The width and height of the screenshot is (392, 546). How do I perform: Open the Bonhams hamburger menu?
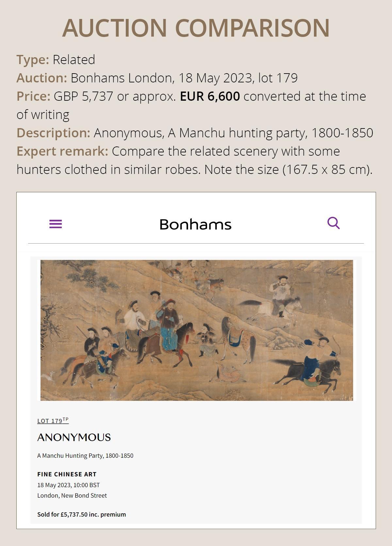click(x=56, y=224)
